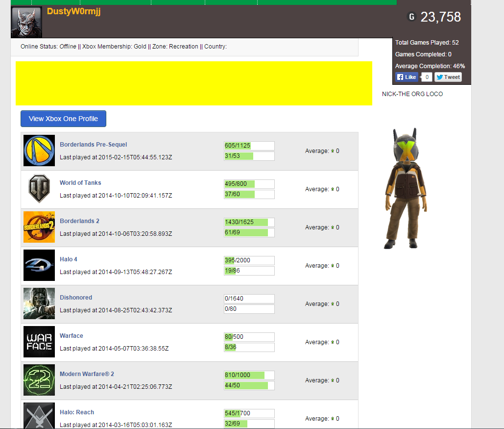Click Halo 4 19/86 achievements bar
This screenshot has width=504, height=429.
249,271
